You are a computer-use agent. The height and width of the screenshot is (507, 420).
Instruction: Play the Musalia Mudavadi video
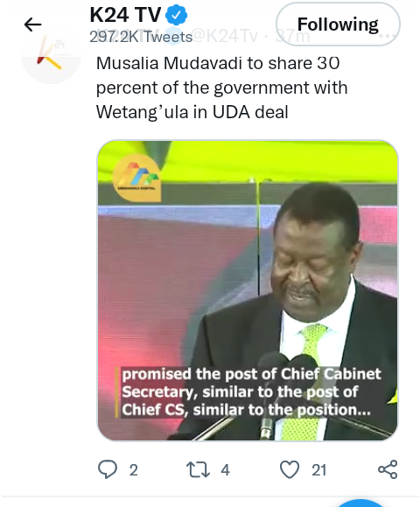click(x=248, y=291)
